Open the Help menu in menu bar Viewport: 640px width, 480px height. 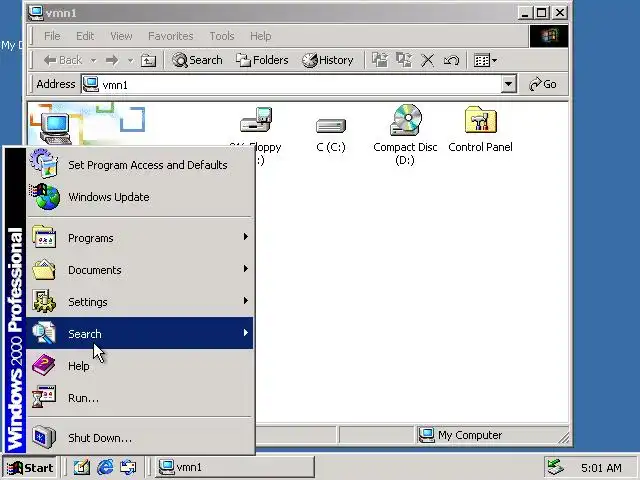(x=260, y=36)
